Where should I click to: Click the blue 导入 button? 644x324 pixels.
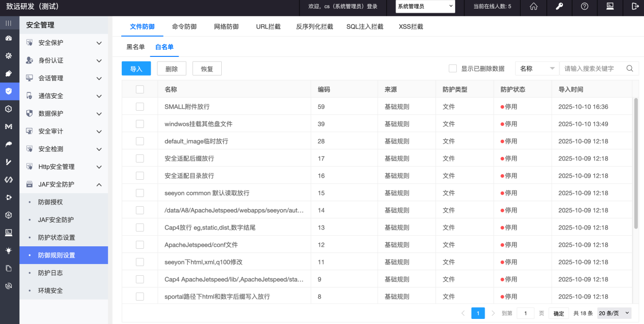pyautogui.click(x=136, y=69)
